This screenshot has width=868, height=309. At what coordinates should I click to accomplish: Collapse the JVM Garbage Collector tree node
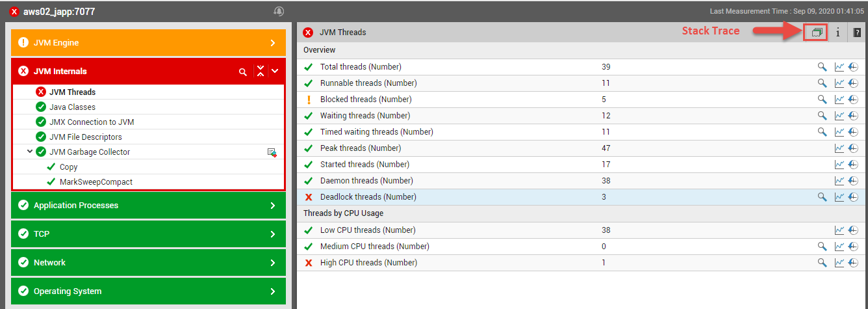tap(29, 152)
